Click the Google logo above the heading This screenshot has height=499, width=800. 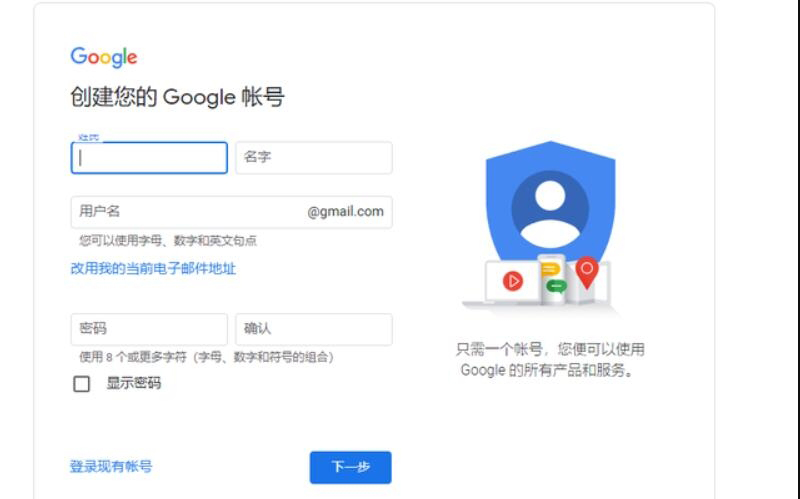tap(104, 57)
